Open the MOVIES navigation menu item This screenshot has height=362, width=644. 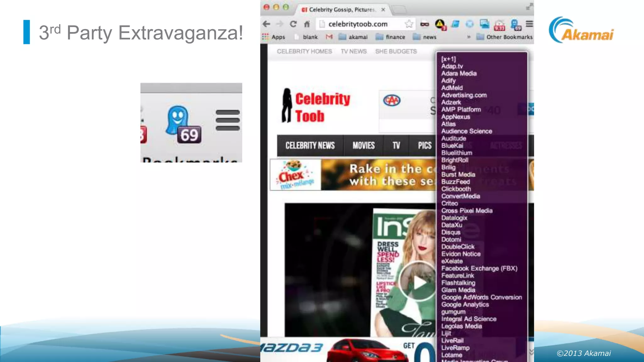[363, 145]
